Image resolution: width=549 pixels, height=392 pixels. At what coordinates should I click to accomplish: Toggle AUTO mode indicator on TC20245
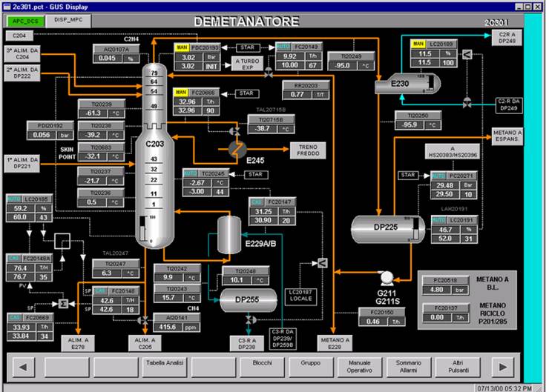click(191, 173)
